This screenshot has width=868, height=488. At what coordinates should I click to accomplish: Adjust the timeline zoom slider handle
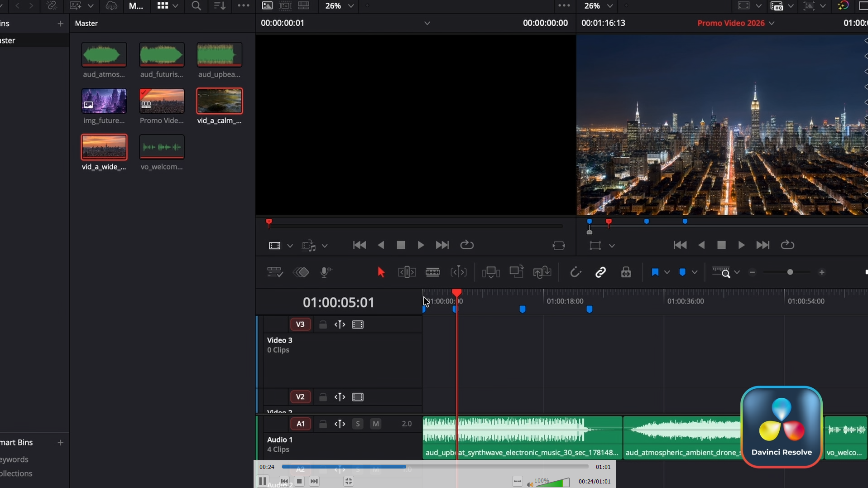(790, 272)
